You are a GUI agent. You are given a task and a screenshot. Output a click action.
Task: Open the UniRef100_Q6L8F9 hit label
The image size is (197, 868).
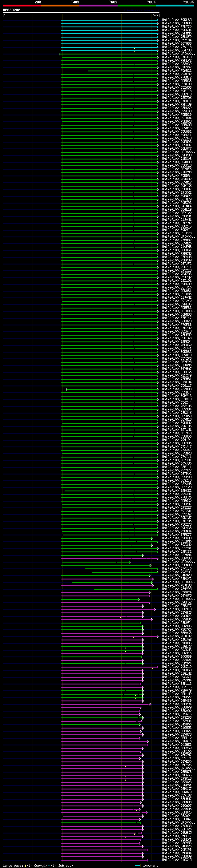pyautogui.click(x=177, y=37)
